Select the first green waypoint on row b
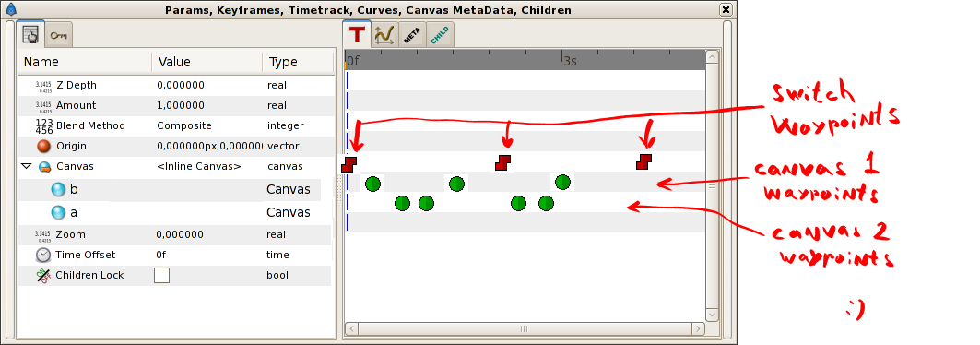This screenshot has height=345, width=980. coord(372,184)
